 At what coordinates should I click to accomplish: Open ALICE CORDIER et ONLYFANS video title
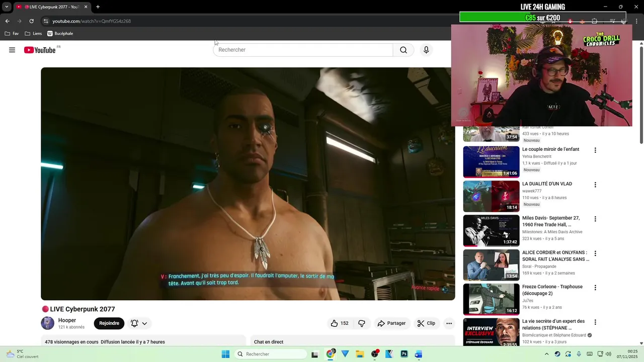(555, 256)
